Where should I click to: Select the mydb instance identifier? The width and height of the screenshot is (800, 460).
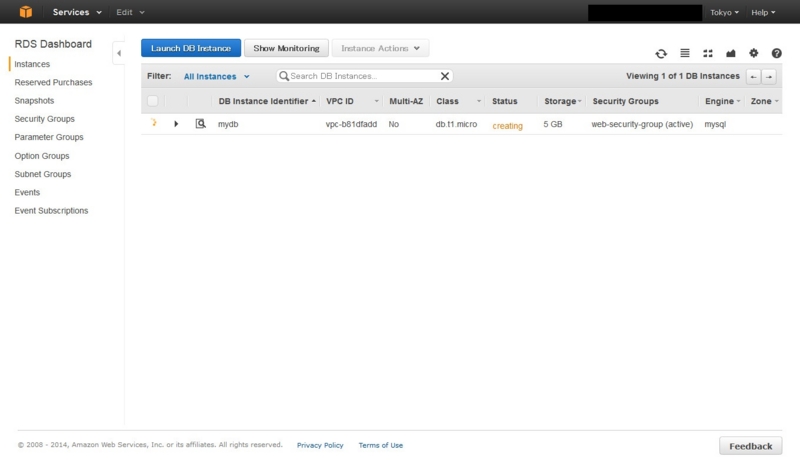[228, 124]
